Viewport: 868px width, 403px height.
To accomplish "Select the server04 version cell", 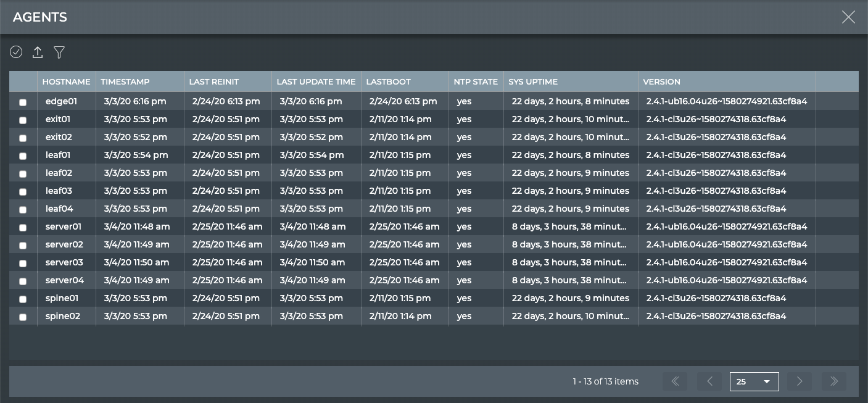I will coord(726,280).
